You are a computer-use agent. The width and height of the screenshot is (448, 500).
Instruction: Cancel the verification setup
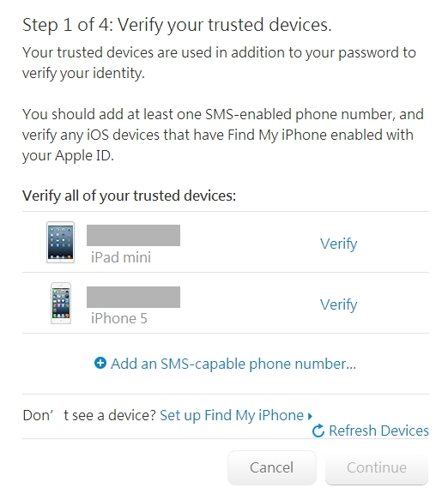click(271, 467)
